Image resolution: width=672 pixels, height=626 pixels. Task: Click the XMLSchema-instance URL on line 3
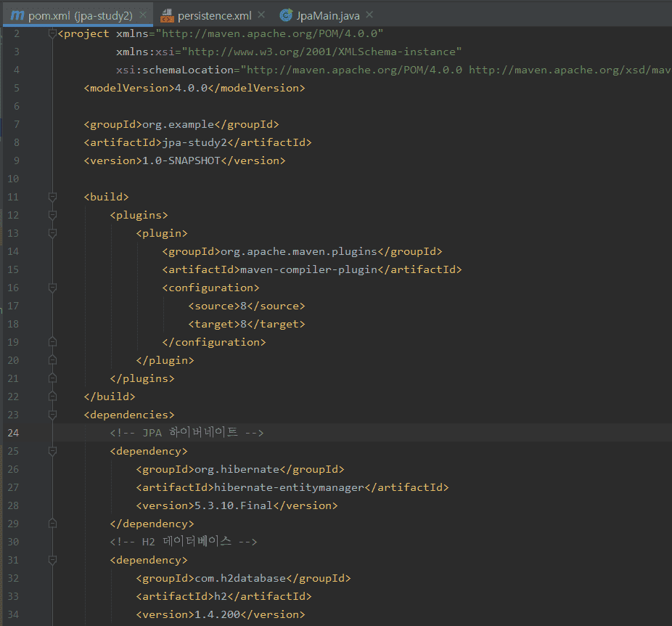click(321, 52)
